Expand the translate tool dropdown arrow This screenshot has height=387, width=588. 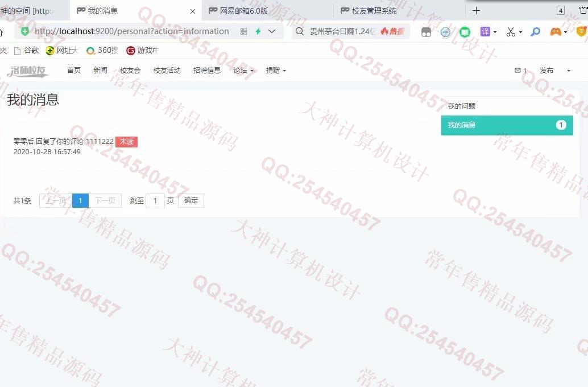tap(495, 32)
